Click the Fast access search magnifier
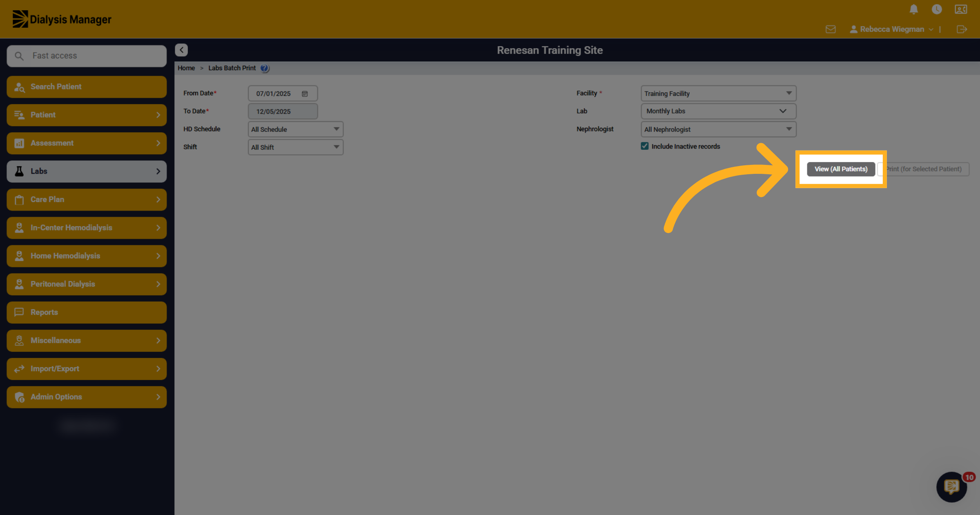The width and height of the screenshot is (980, 515). click(19, 56)
